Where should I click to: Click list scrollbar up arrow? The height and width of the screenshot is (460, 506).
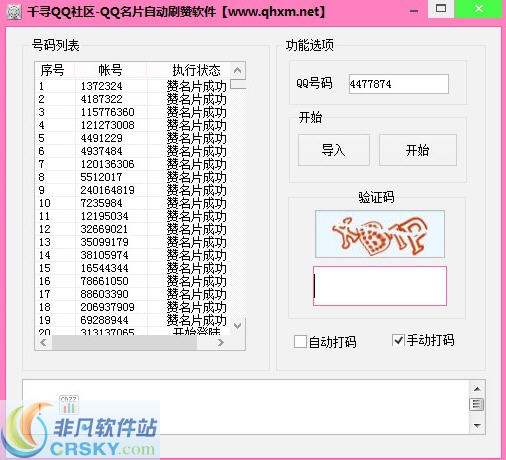tap(238, 71)
